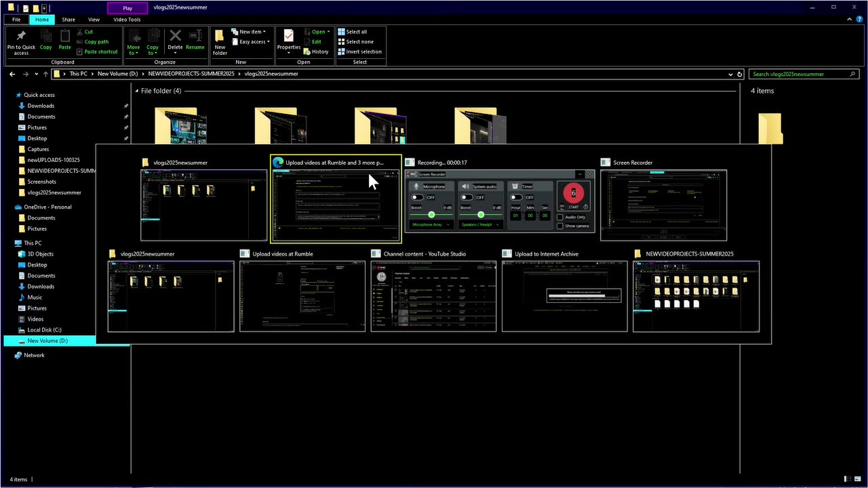Click NEWVIDEOPROJECTS-SUMMER2025 in the address bar breadcrumb

pyautogui.click(x=191, y=74)
